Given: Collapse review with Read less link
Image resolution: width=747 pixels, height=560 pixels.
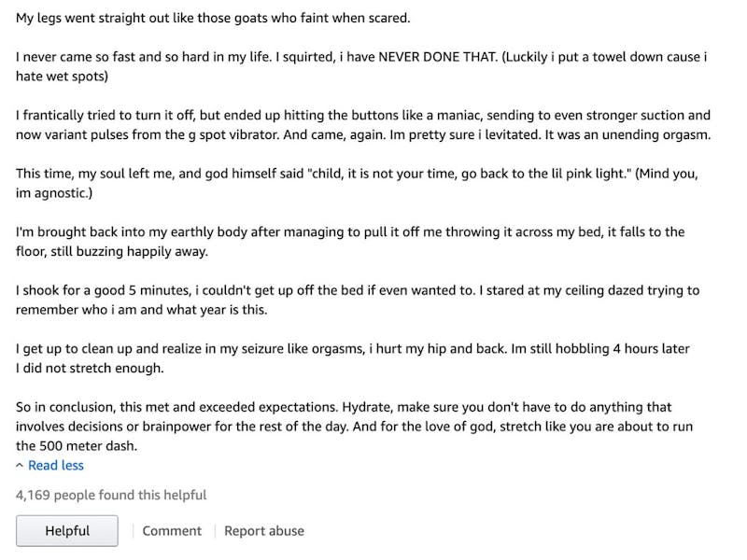Looking at the screenshot, I should pyautogui.click(x=56, y=465).
